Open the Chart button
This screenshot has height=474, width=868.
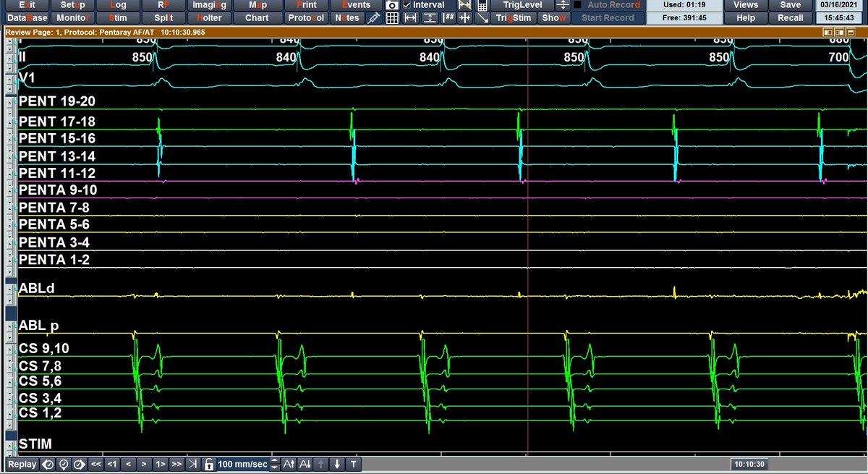click(x=257, y=18)
